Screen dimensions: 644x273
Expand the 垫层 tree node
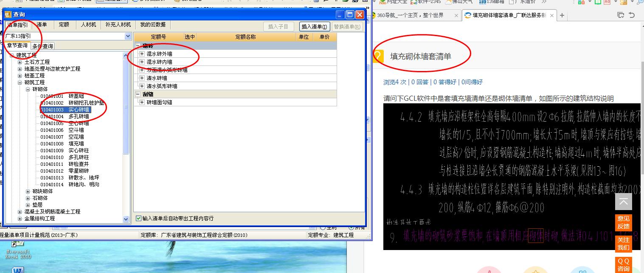28,205
